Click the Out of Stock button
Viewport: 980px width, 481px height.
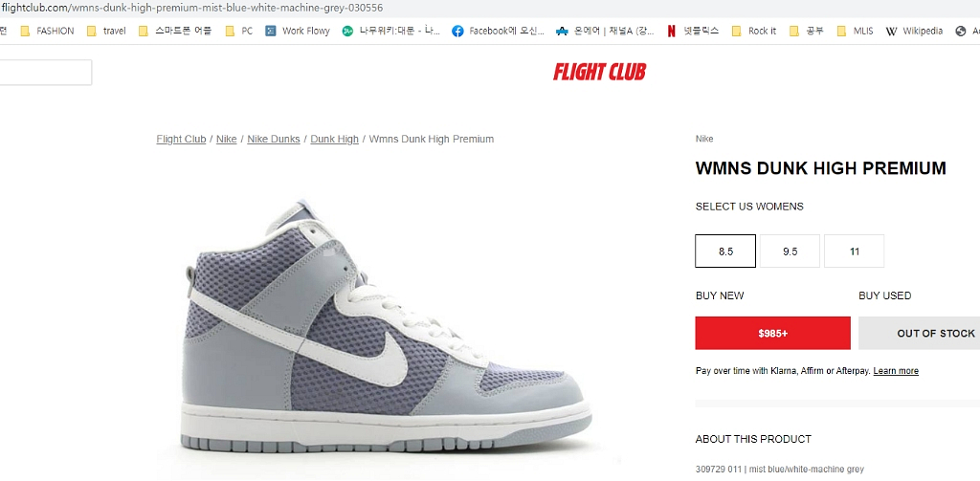(920, 333)
